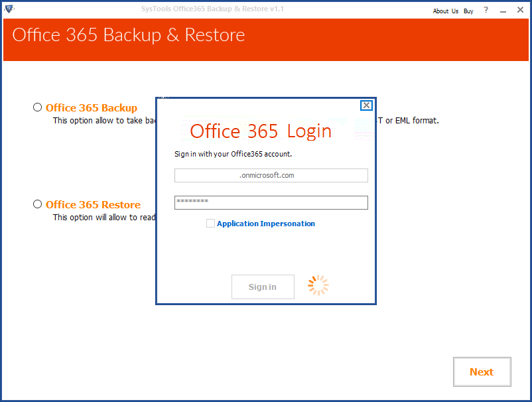Minimize the SysTools application window
This screenshot has height=402, width=532.
click(503, 11)
